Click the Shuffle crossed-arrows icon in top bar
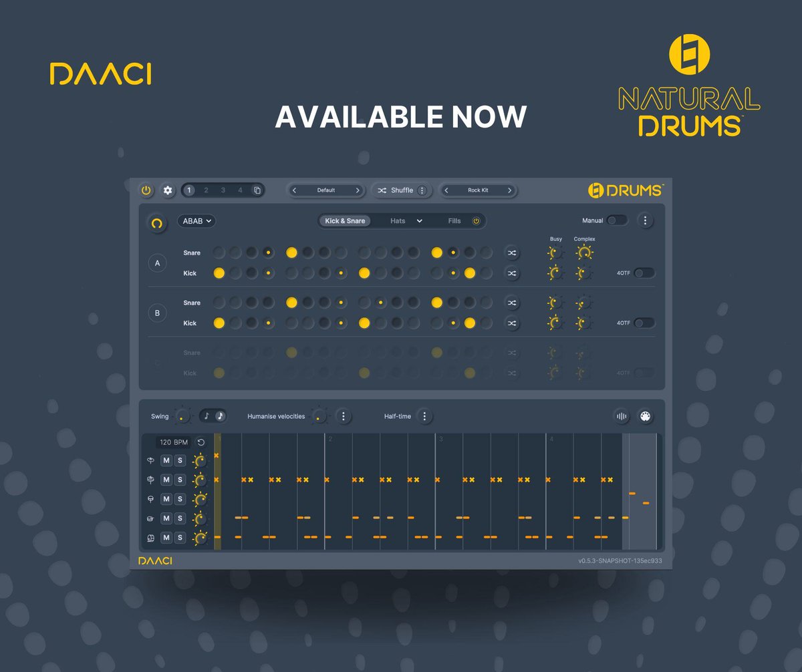Image resolution: width=802 pixels, height=672 pixels. (382, 190)
